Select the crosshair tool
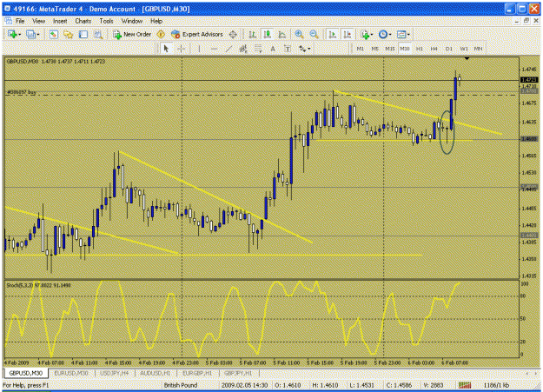Image resolution: width=543 pixels, height=392 pixels. coord(181,49)
